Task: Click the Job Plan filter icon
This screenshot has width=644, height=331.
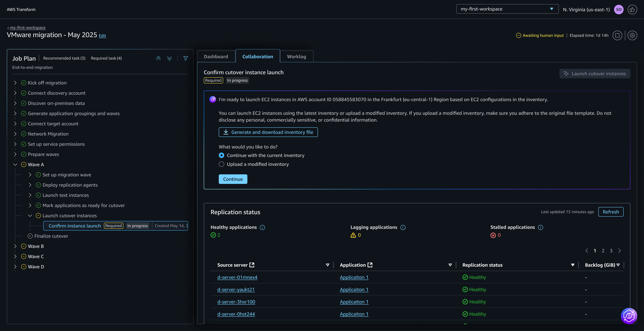Action: [186, 58]
